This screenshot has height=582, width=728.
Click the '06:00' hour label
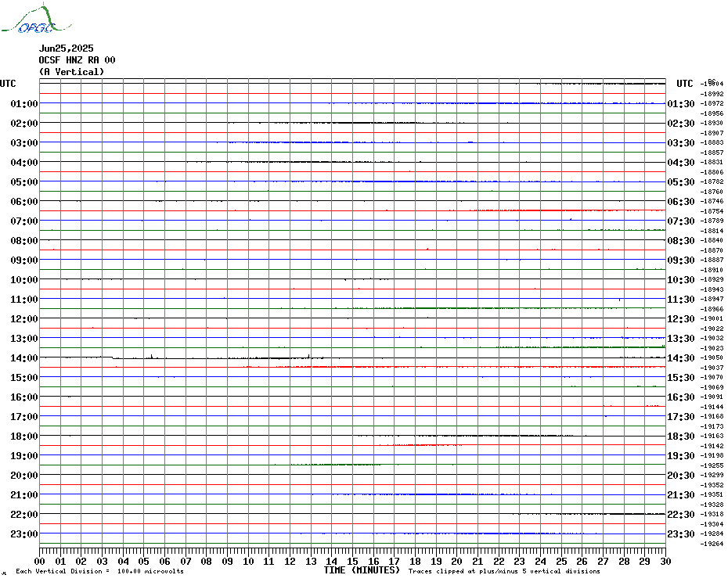point(24,201)
